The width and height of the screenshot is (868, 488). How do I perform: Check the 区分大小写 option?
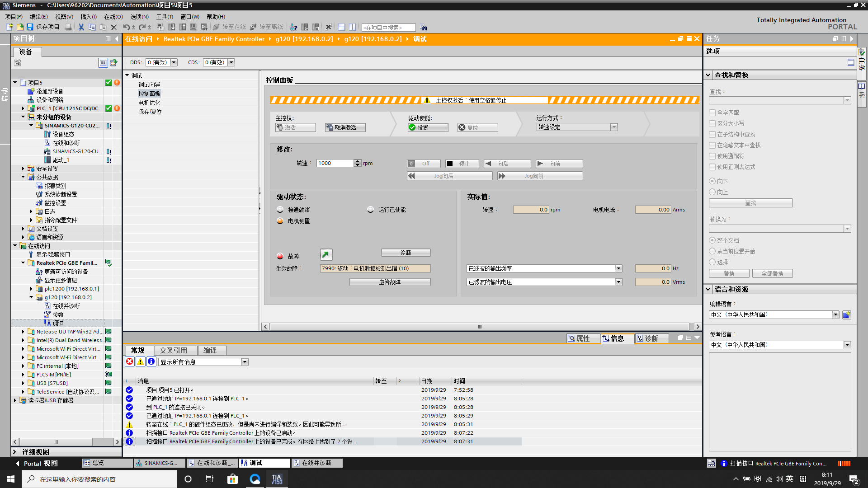[x=712, y=123]
